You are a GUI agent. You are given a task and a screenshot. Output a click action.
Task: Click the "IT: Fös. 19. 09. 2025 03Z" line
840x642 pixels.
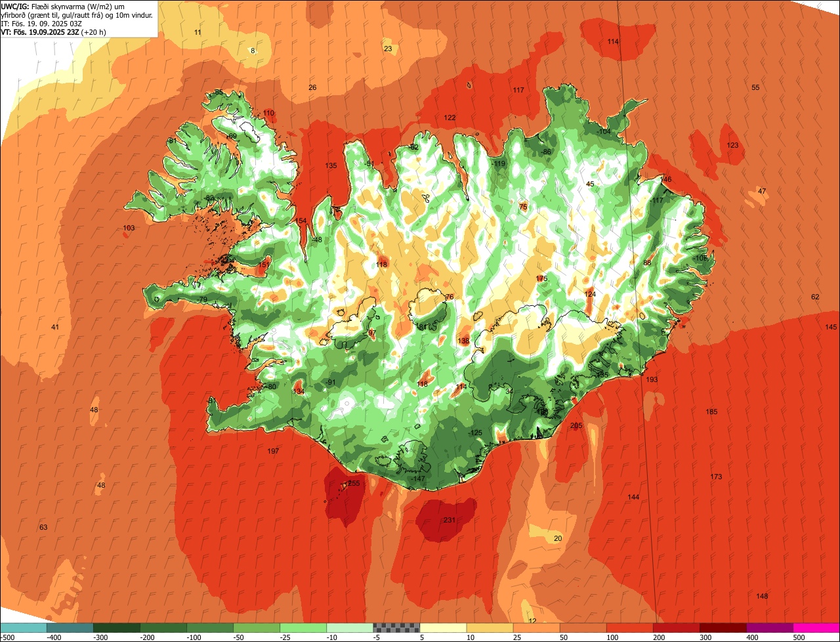(x=41, y=23)
